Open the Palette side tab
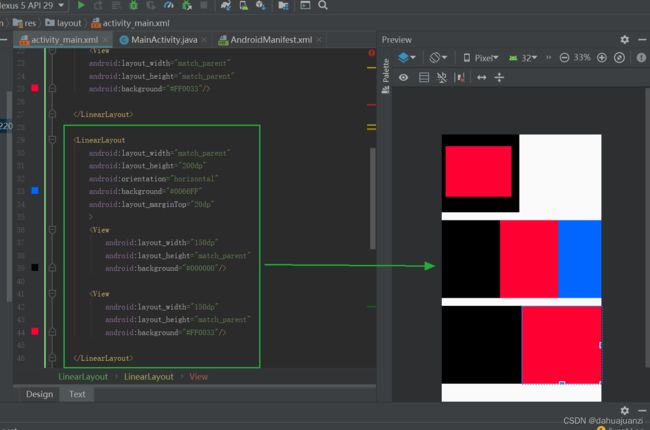Viewport: 650px width, 430px height. 386,76
